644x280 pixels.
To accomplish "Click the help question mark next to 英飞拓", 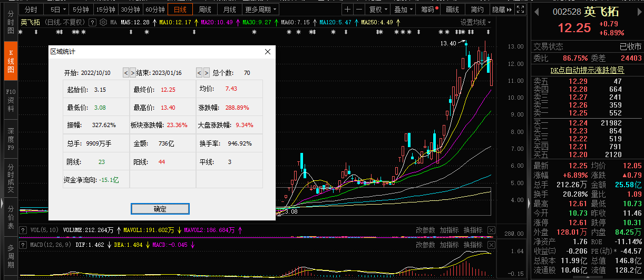I will pyautogui.click(x=92, y=22).
